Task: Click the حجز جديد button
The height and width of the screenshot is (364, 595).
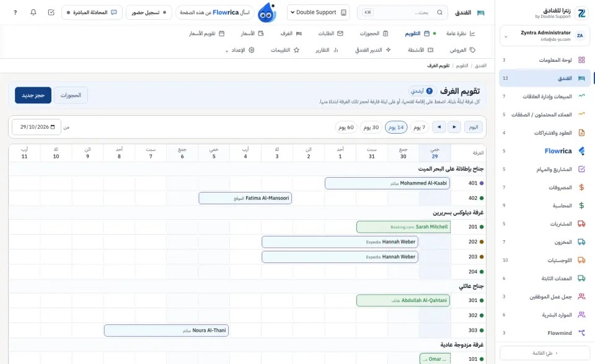Action: [x=33, y=95]
